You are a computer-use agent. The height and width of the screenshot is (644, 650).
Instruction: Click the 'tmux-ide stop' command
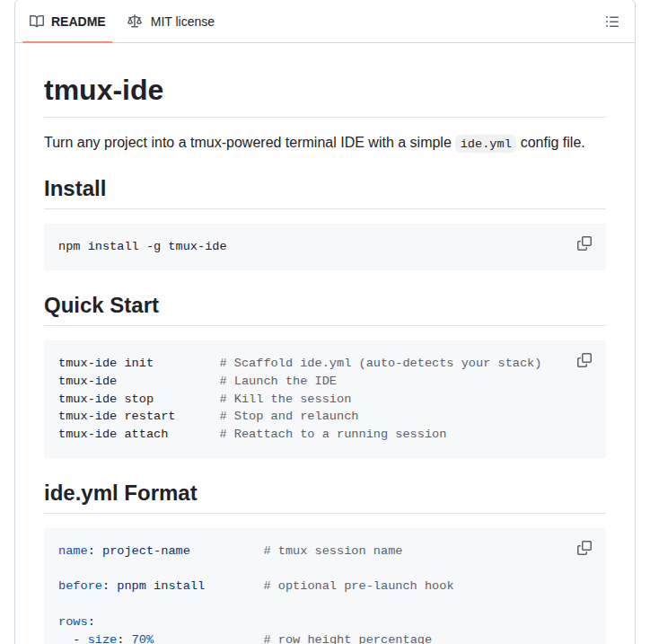106,399
